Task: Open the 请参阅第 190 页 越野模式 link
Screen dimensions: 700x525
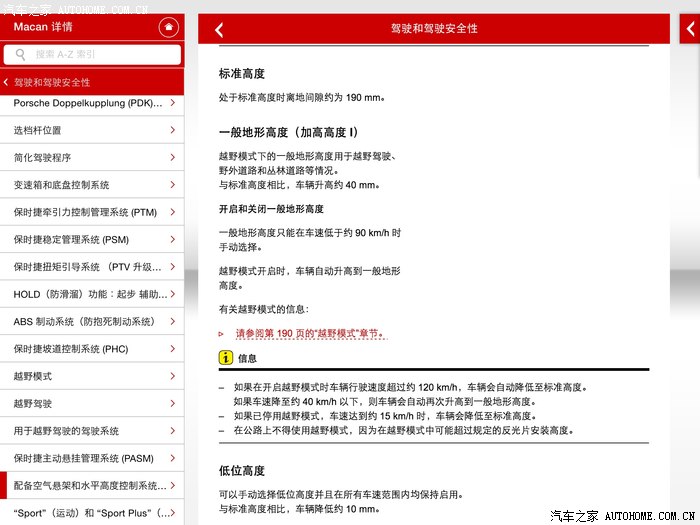Action: (x=310, y=334)
